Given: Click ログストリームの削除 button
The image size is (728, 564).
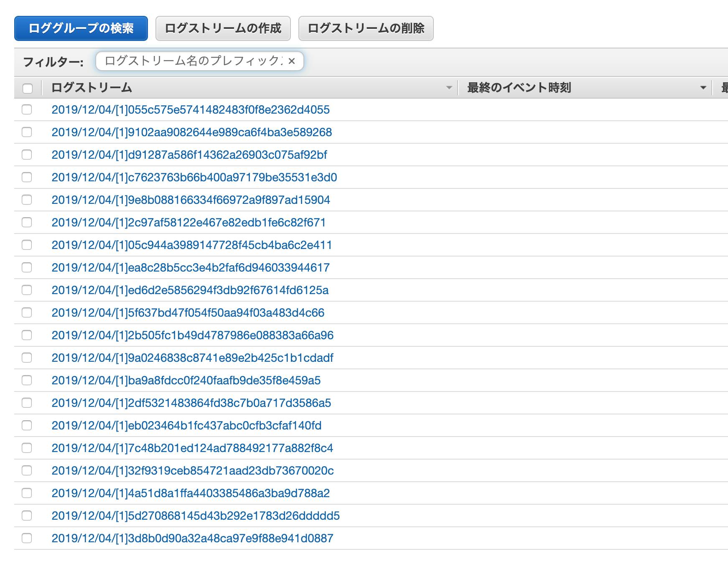Looking at the screenshot, I should point(365,28).
